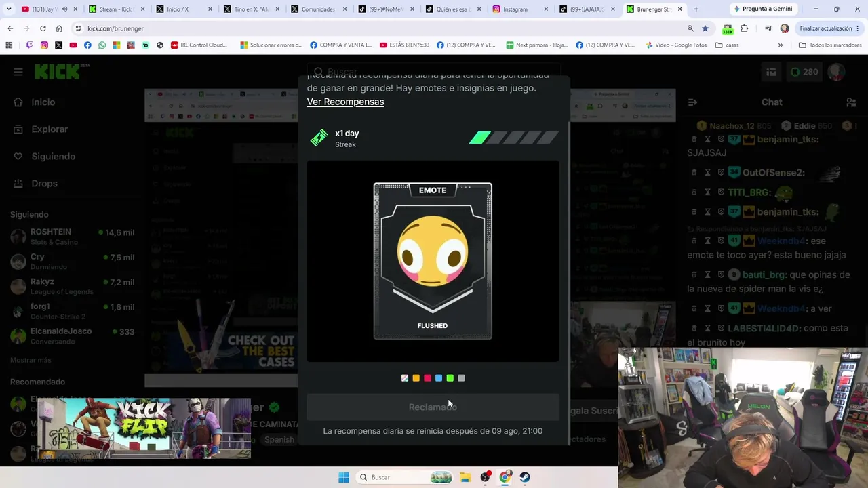Switch to the Instagram browser tab
Image resolution: width=868 pixels, height=488 pixels.
[x=520, y=9]
